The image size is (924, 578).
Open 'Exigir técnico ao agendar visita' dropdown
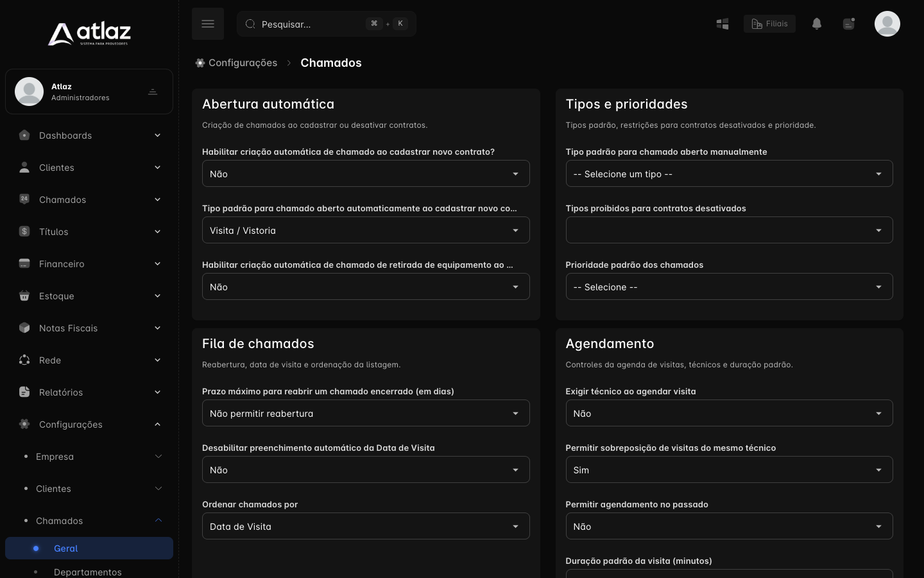click(x=729, y=413)
